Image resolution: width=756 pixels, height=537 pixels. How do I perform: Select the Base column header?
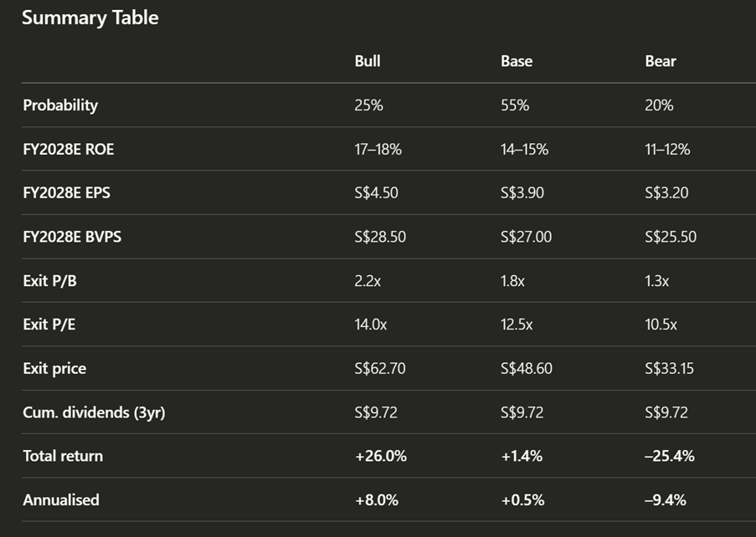(x=517, y=61)
